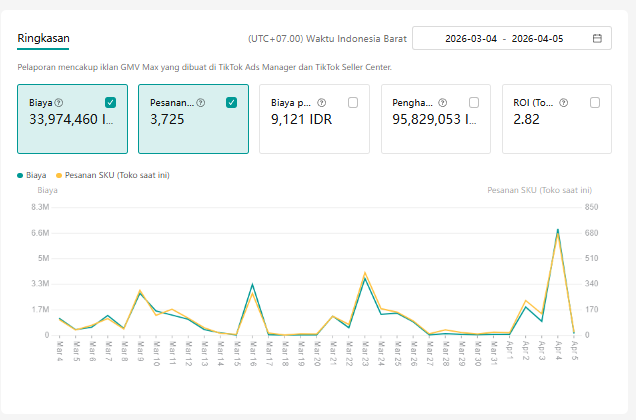Screen dimensions: 636x420
Task: Uncheck the Pesanan metric checkbox
Action: pos(231,103)
